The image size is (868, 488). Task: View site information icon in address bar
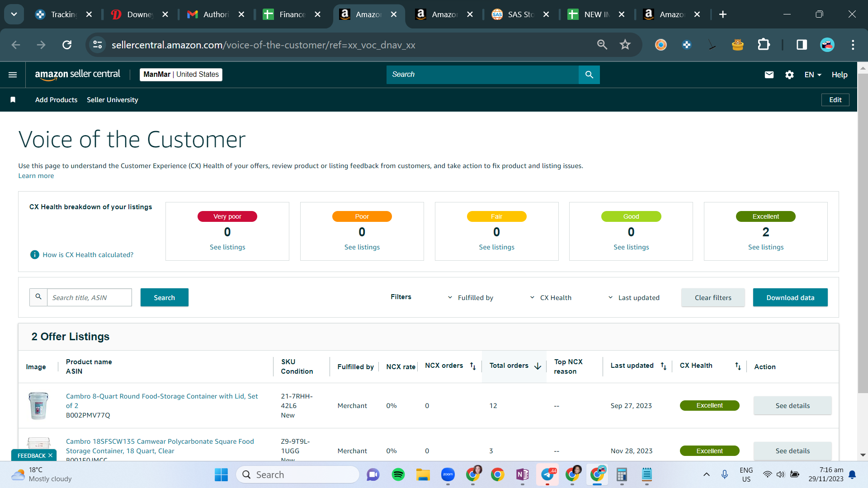tap(98, 45)
